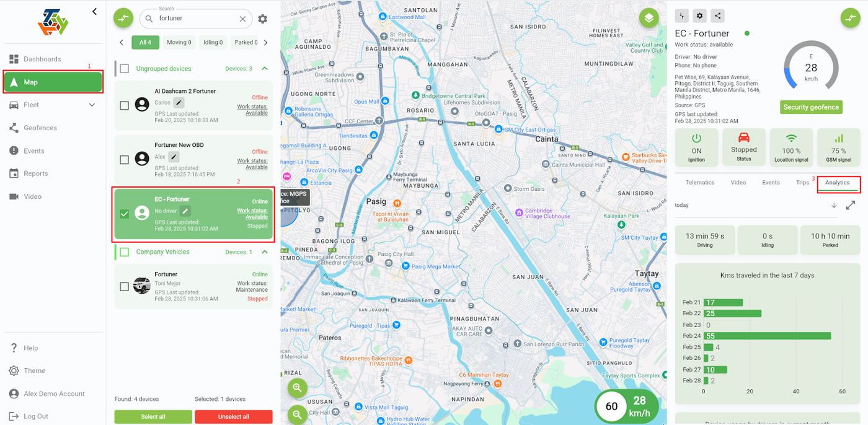Viewport: 868px width, 425px height.
Task: Click the zoom out magnifier on map
Action: [297, 414]
